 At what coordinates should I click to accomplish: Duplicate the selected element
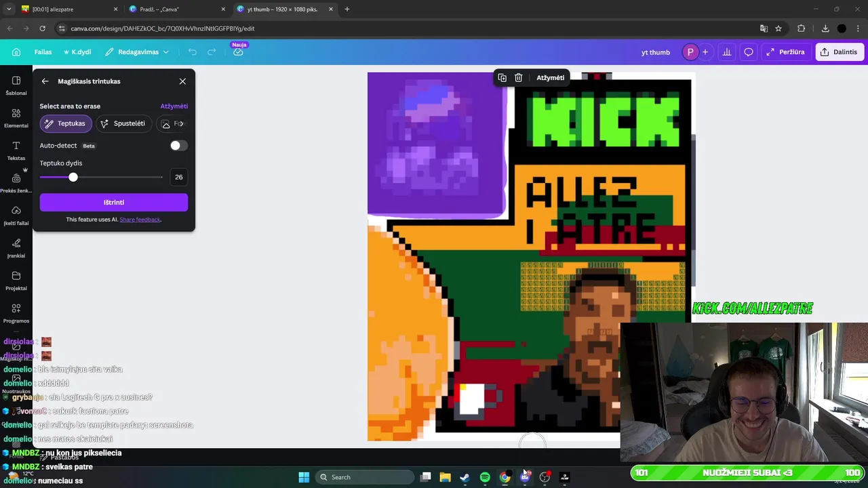502,78
